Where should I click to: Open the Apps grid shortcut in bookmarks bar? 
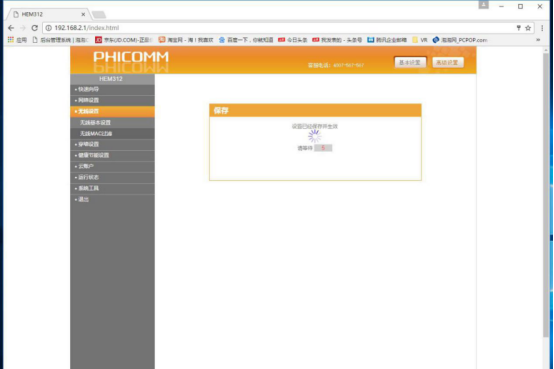click(17, 40)
